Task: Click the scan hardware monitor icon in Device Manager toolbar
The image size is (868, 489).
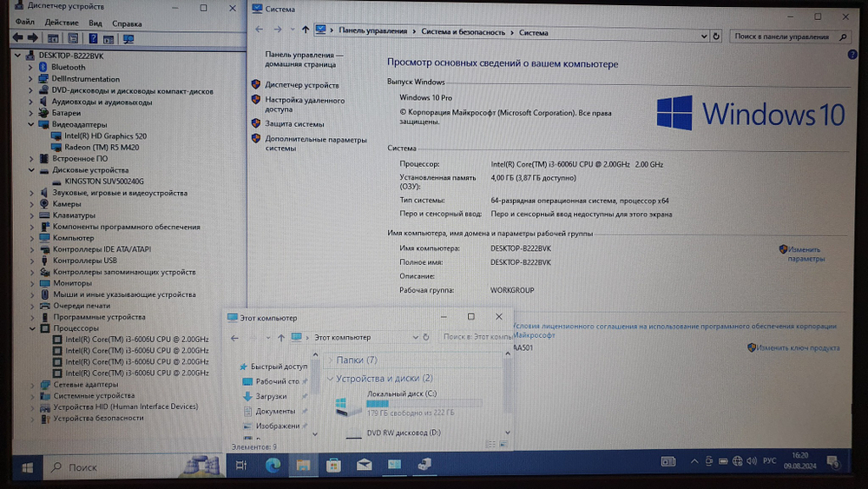Action: coord(128,39)
